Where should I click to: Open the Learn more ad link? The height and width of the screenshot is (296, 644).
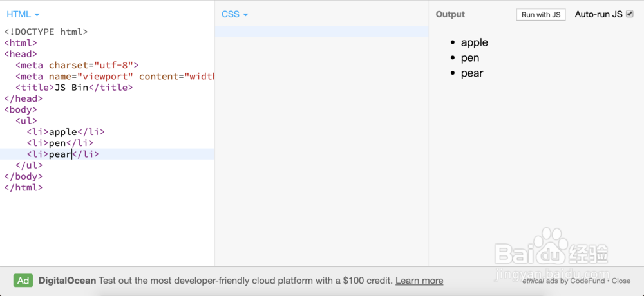(x=419, y=281)
